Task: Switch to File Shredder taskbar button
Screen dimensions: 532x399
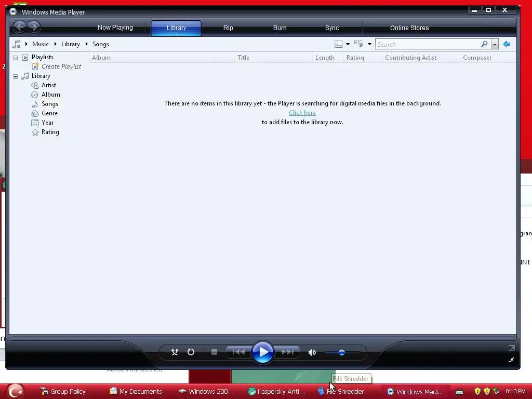Action: point(341,392)
